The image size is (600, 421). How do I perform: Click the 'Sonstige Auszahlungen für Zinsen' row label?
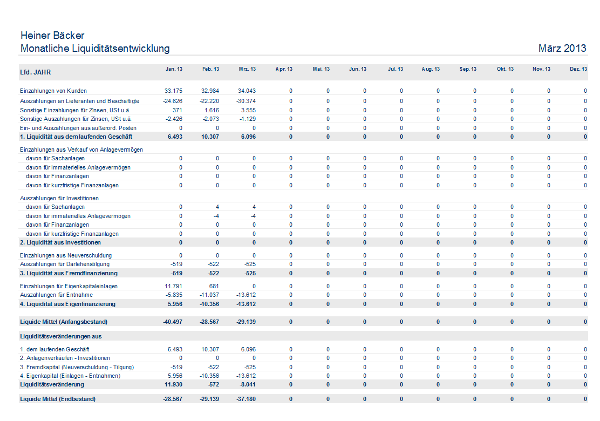pos(75,119)
